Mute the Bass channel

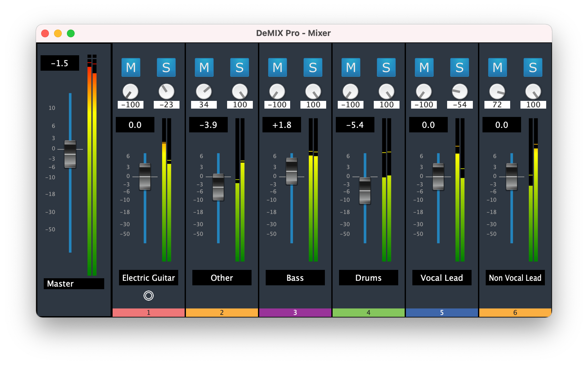[x=277, y=67]
